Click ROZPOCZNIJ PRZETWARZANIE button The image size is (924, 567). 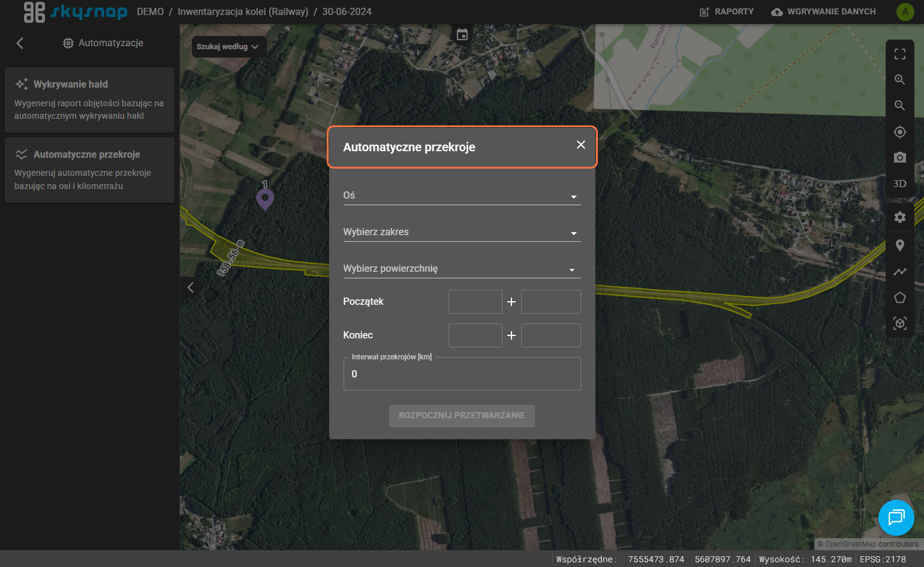pyautogui.click(x=462, y=415)
